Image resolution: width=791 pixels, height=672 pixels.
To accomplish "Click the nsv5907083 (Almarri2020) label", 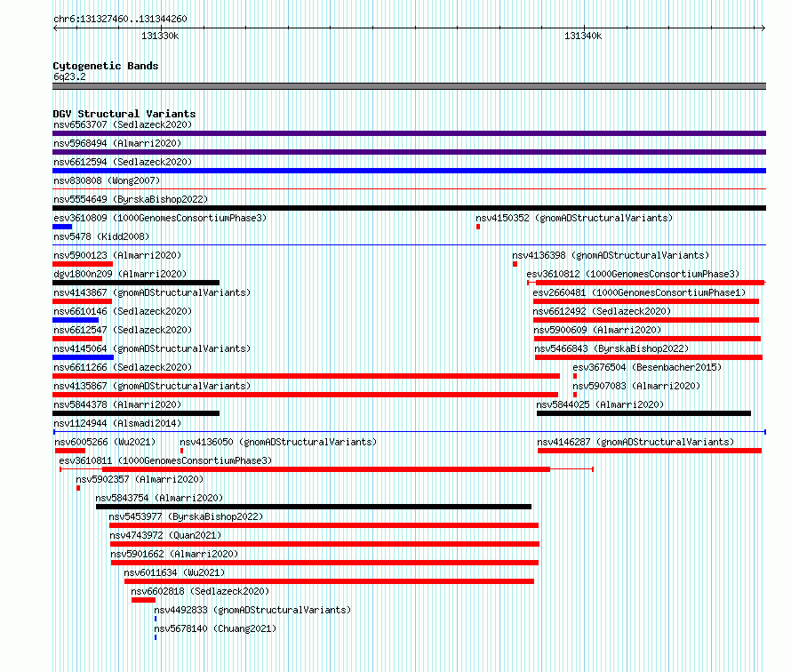I will pos(636,386).
